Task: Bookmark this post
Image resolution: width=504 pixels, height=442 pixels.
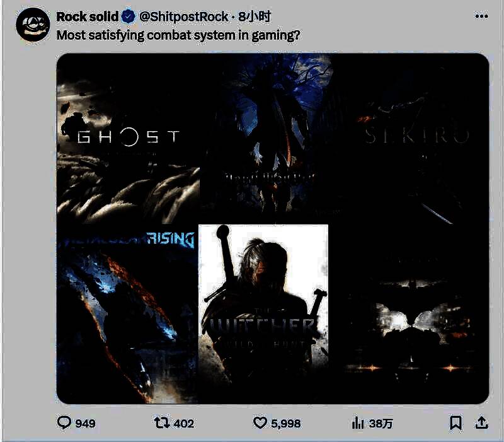Action: click(455, 422)
